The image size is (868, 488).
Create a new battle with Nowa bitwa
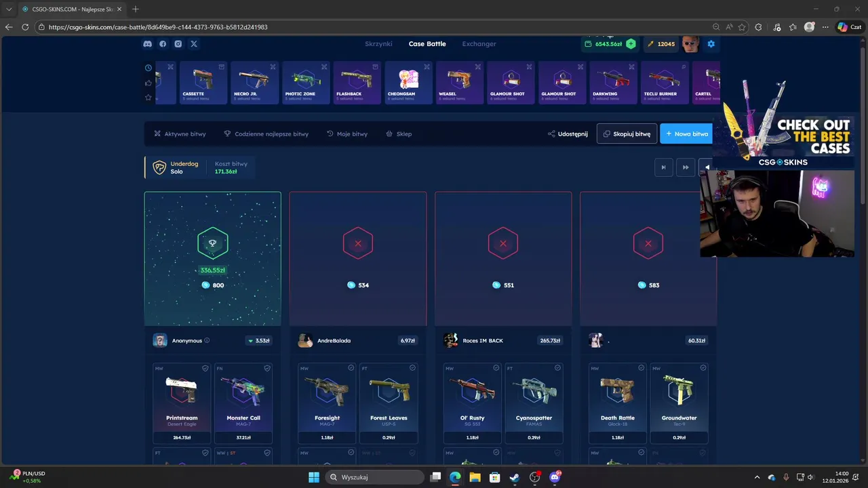click(x=686, y=134)
